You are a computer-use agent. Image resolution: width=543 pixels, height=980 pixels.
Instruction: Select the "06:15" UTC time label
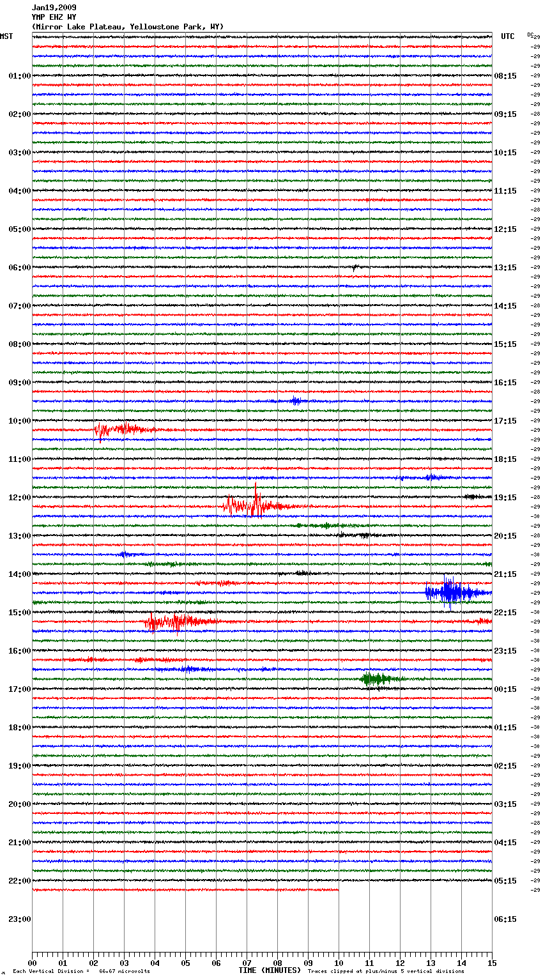(505, 919)
